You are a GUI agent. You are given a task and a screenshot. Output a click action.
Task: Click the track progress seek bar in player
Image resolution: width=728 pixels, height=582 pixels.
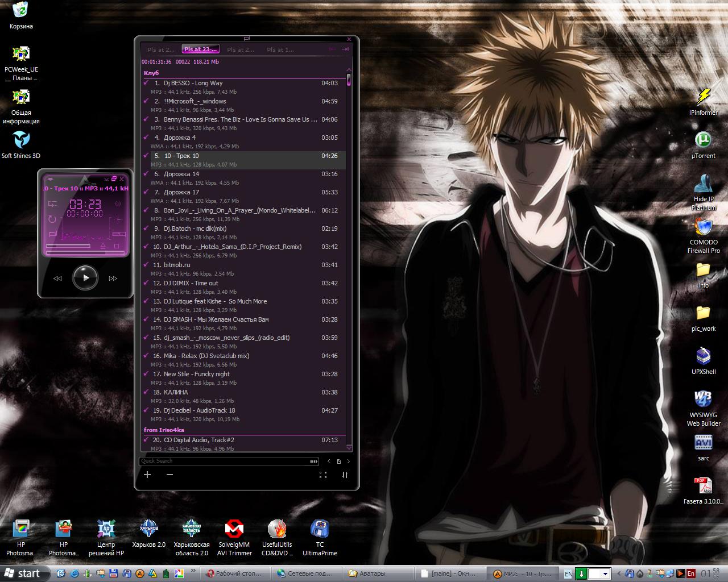click(x=85, y=252)
